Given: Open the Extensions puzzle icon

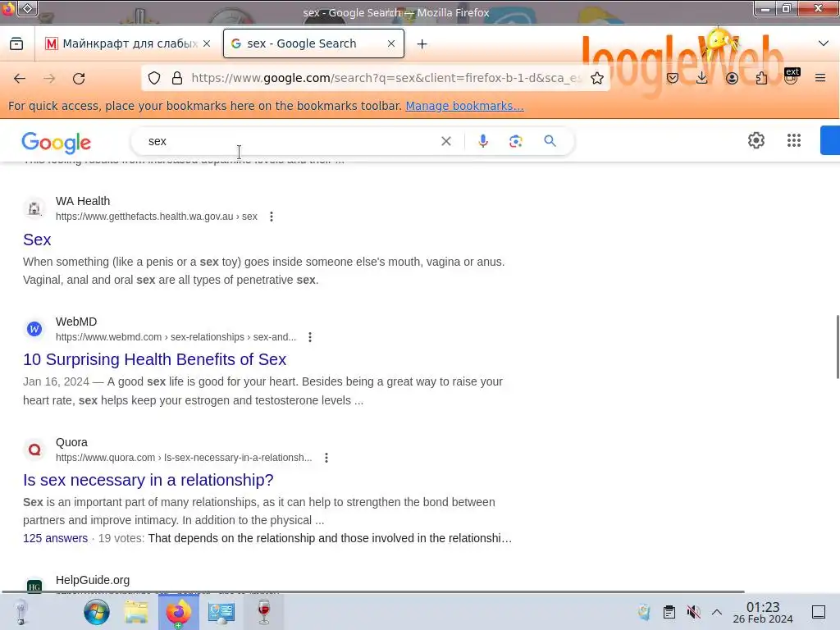Looking at the screenshot, I should click(x=761, y=78).
